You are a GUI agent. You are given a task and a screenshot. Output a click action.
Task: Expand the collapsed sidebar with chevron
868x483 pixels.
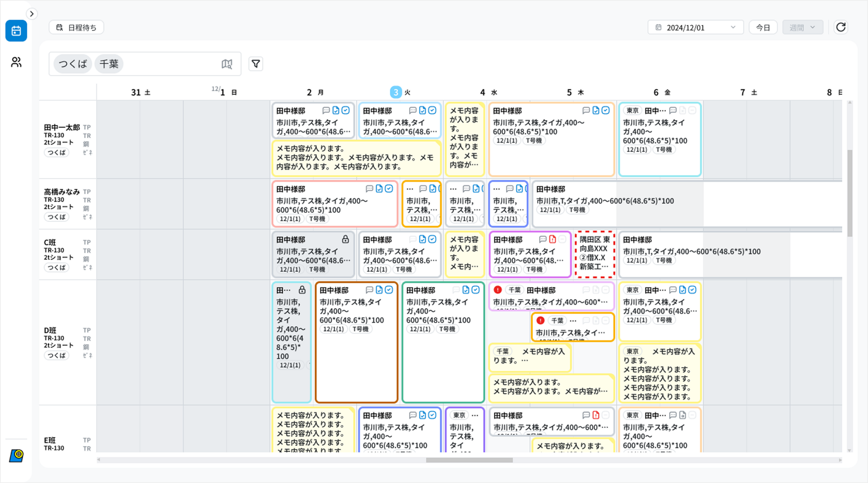click(32, 14)
